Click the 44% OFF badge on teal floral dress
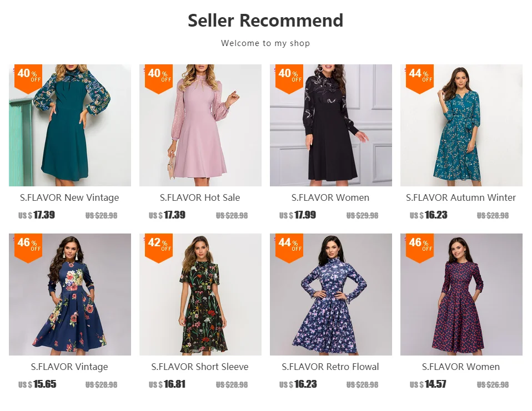The height and width of the screenshot is (411, 532). 420,79
